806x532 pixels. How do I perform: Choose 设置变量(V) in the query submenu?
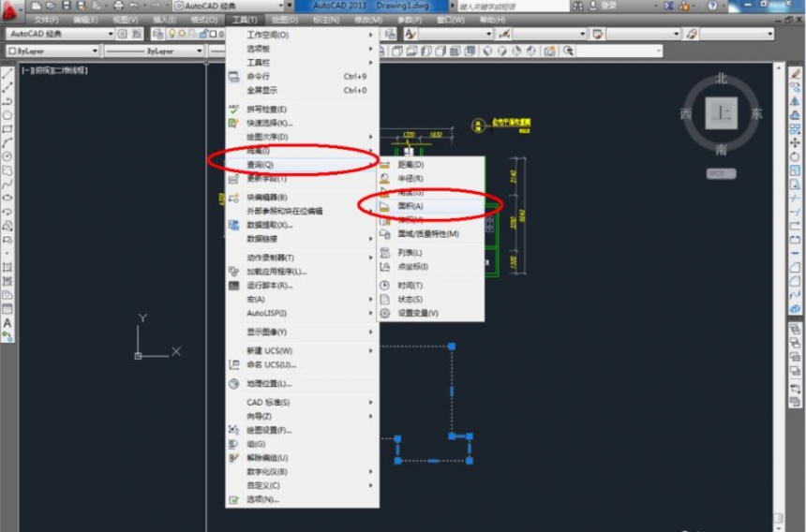431,313
